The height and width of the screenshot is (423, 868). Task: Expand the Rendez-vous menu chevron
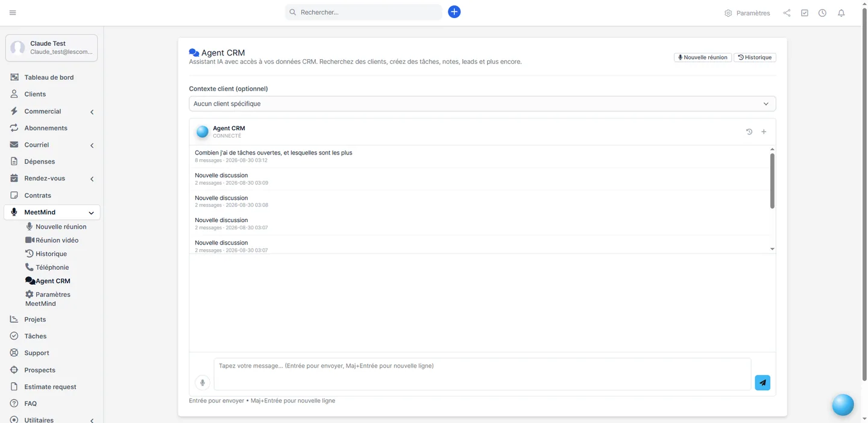pyautogui.click(x=92, y=179)
